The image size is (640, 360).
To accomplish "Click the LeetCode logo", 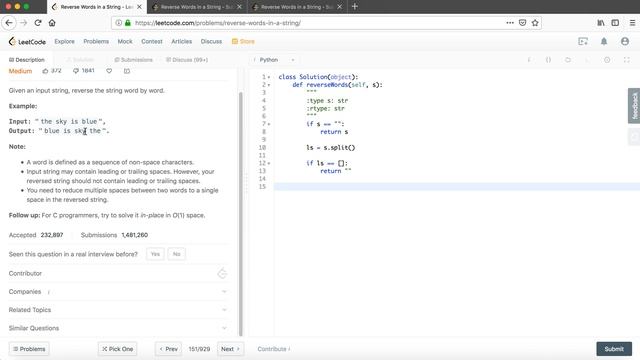I will 27,42.
